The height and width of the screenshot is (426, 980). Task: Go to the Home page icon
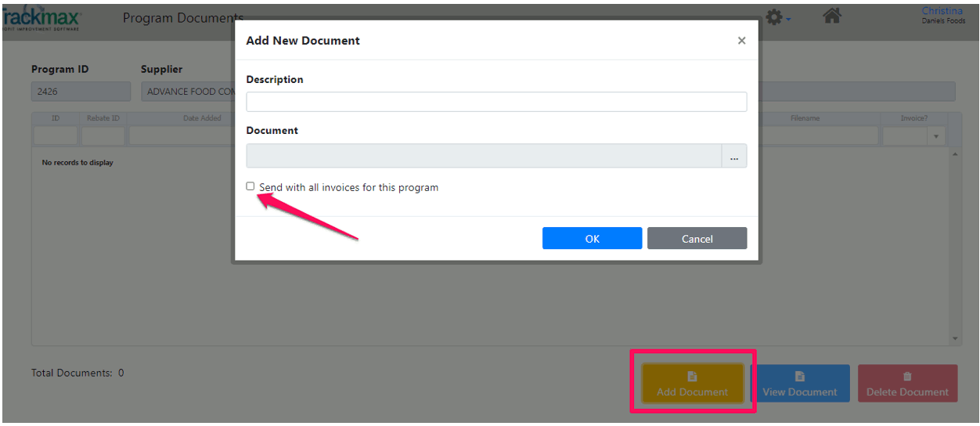[x=832, y=16]
